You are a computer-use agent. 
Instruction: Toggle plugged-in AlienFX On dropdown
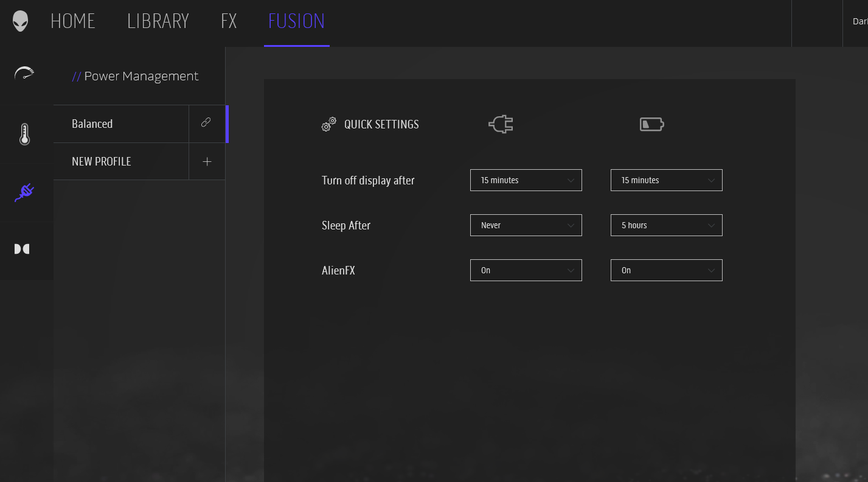click(x=526, y=270)
